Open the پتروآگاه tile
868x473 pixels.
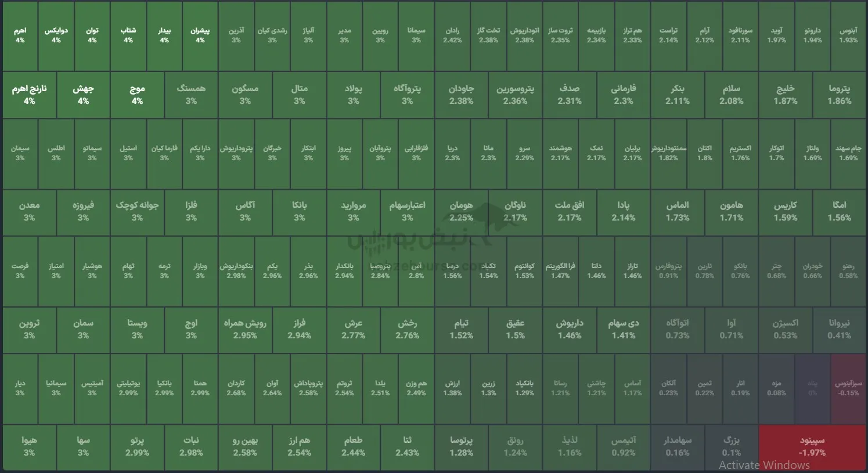point(407,95)
